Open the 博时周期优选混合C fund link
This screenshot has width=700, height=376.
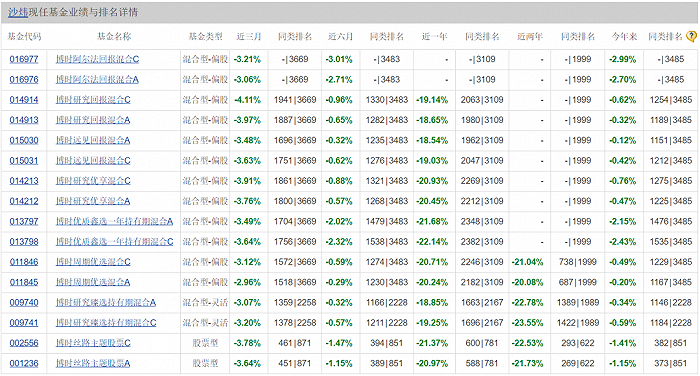(93, 262)
